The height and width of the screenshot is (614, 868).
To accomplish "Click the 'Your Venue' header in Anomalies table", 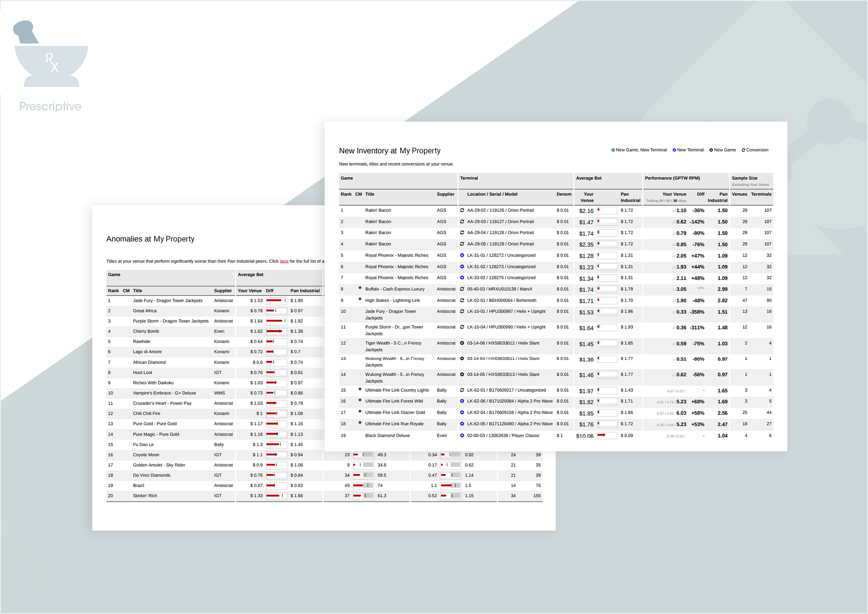I will 249,291.
